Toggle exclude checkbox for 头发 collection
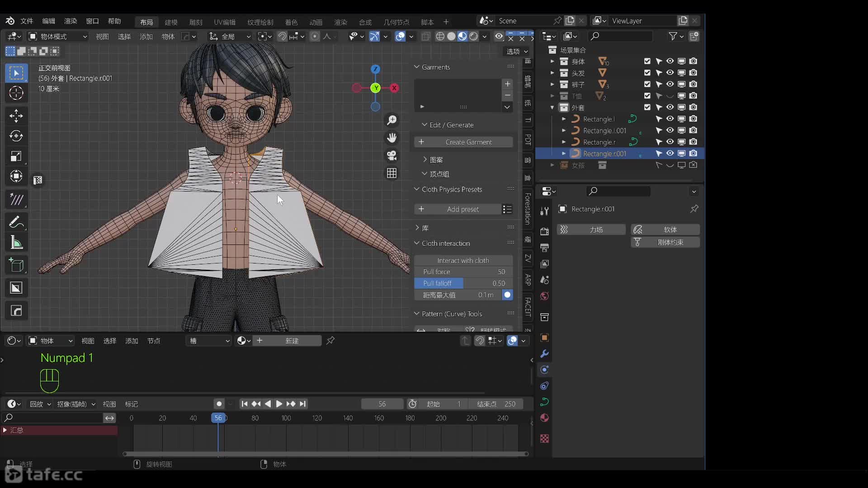Screen dimensions: 868x488 647,73
